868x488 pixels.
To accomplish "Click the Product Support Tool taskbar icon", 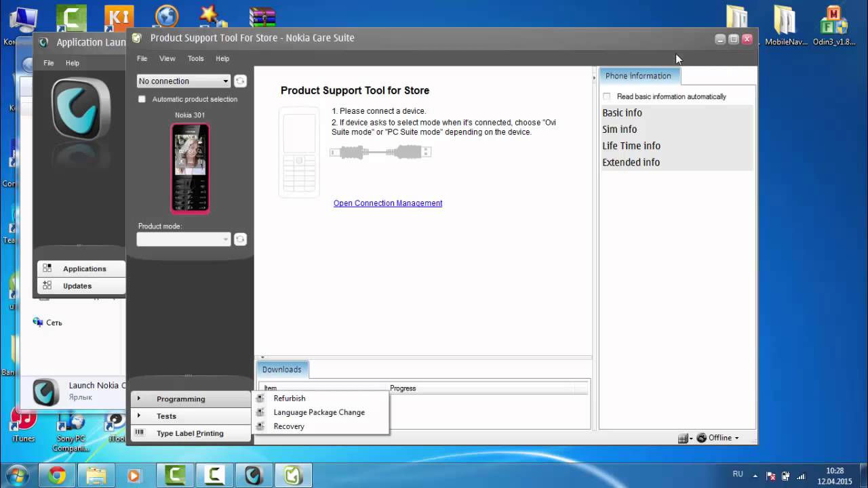I will click(293, 475).
